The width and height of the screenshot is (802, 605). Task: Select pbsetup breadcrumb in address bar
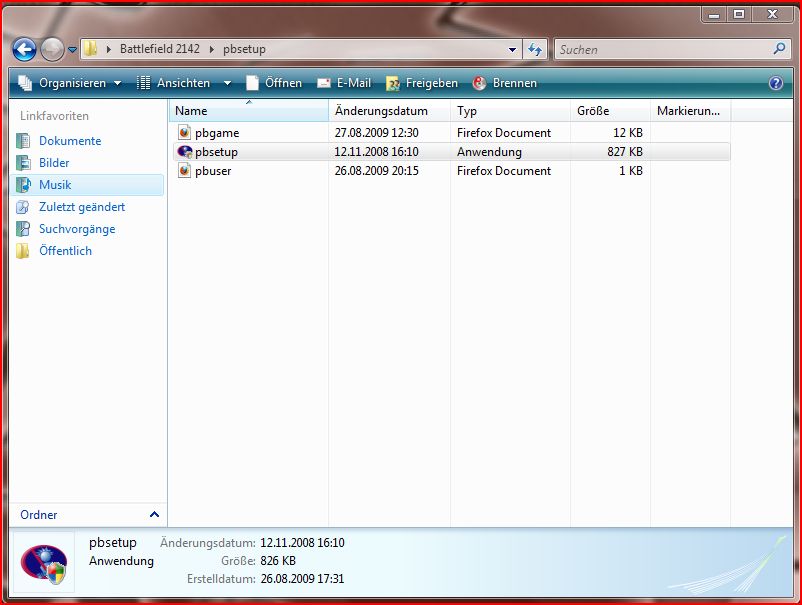click(244, 49)
